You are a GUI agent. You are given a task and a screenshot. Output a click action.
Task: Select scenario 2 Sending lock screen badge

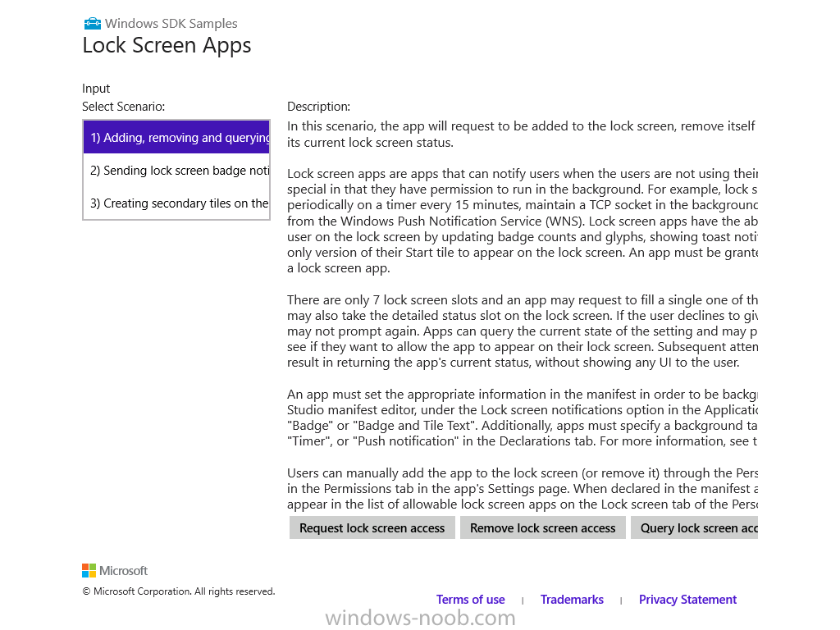[x=176, y=171]
